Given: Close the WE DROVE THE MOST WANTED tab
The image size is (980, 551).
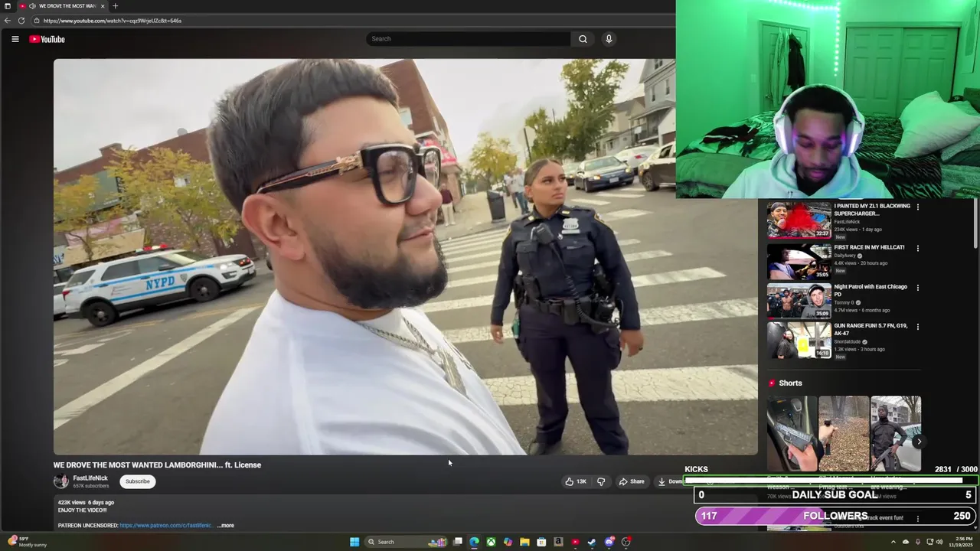Looking at the screenshot, I should pos(103,6).
